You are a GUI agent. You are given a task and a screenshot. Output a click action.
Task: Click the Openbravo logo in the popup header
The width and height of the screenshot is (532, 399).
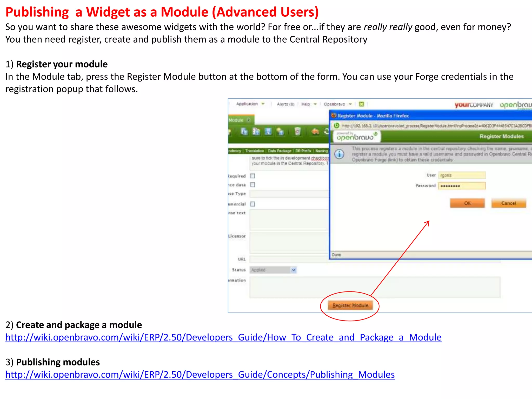[x=357, y=136]
